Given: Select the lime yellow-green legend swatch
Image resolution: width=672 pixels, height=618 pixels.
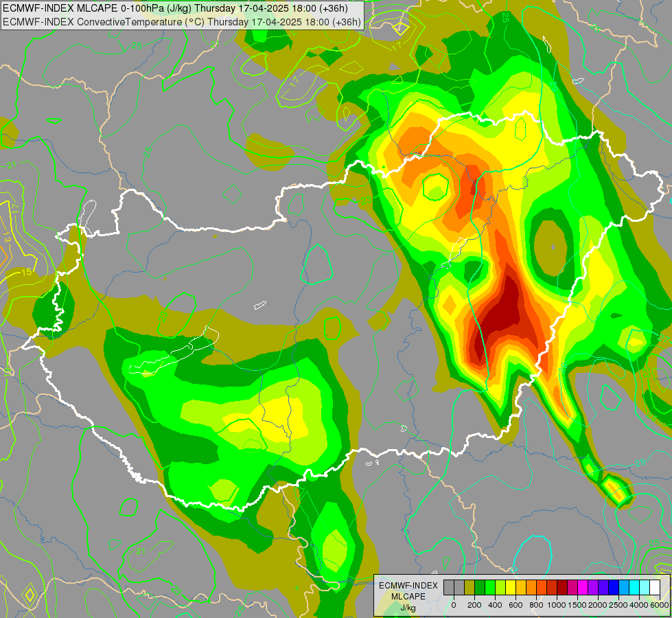Looking at the screenshot, I should (x=500, y=587).
